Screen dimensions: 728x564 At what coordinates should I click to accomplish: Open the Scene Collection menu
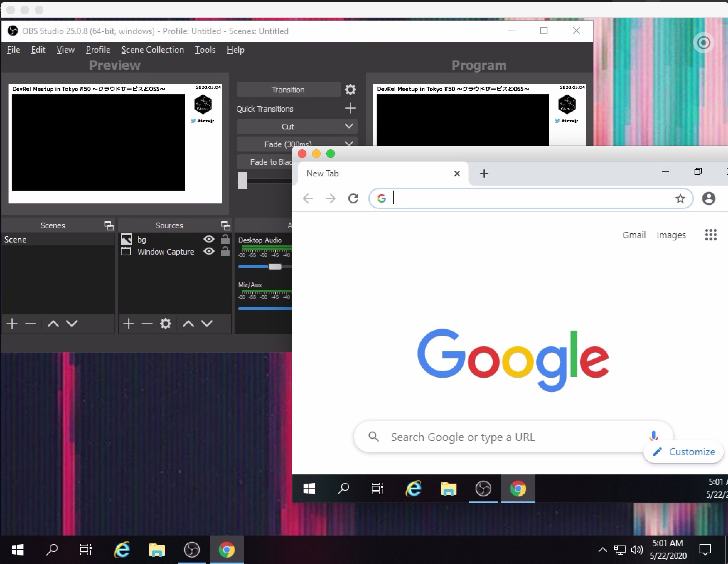[152, 50]
